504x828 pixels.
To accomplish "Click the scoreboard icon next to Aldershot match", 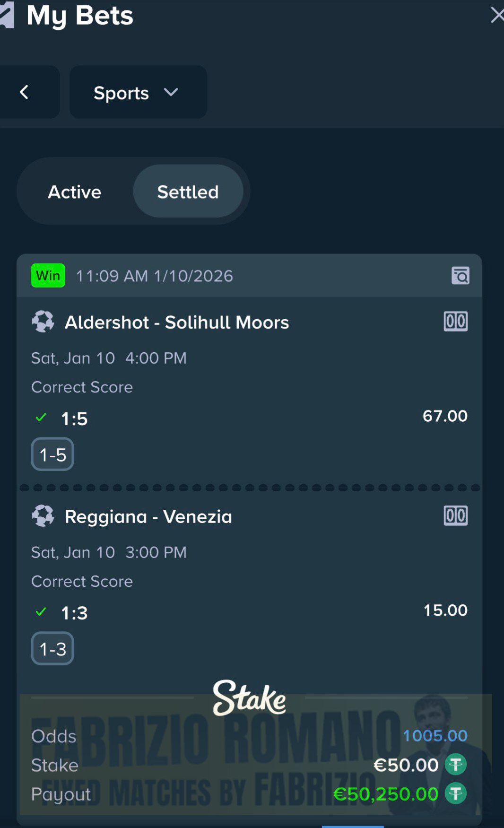I will [x=455, y=321].
